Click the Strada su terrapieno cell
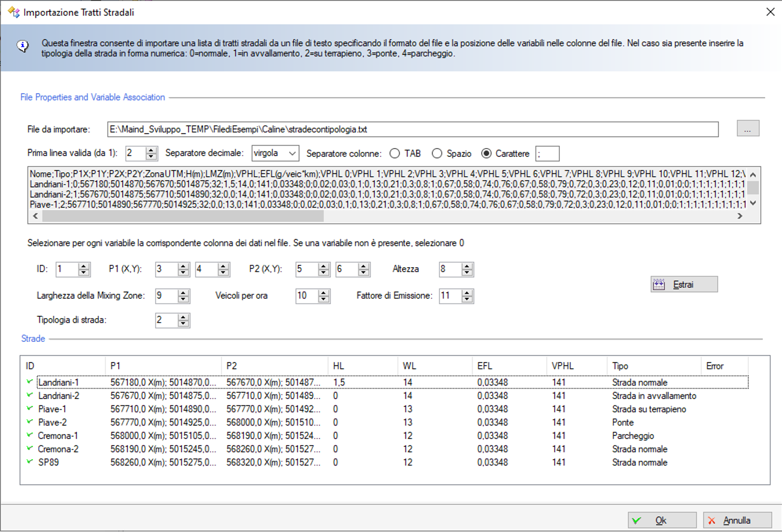 [649, 409]
